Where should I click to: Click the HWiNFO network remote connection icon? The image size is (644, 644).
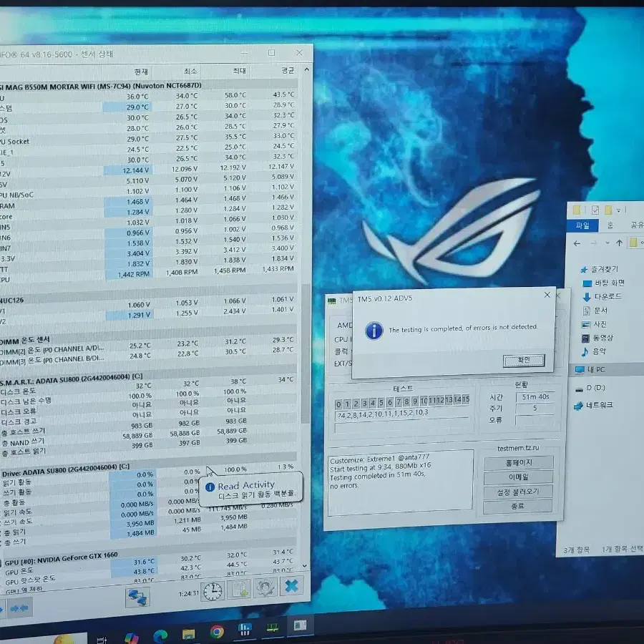[x=137, y=597]
